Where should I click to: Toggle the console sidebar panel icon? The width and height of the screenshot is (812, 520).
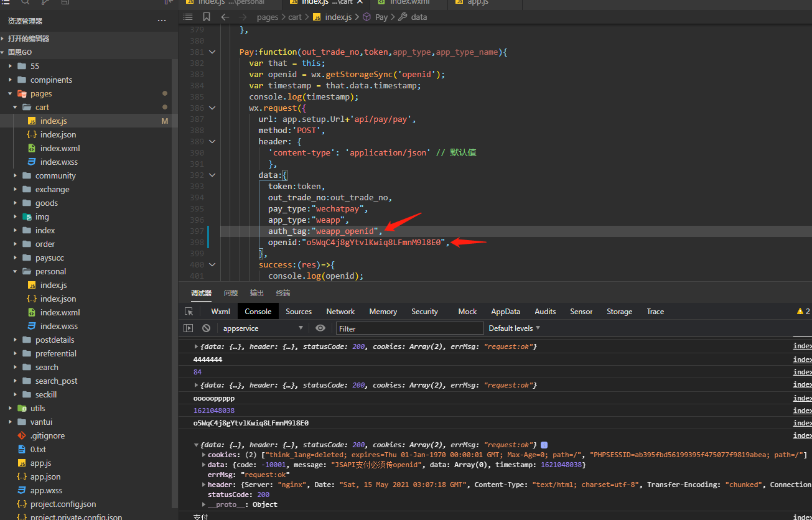[189, 328]
